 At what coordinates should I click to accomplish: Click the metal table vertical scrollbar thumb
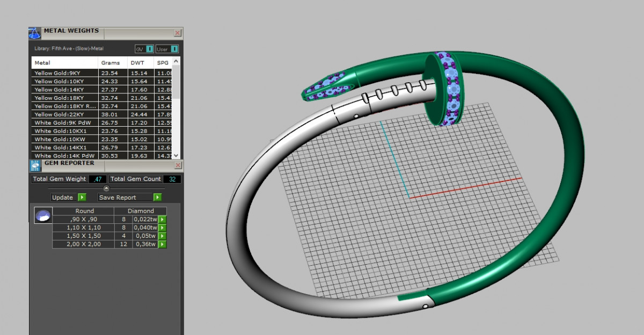point(177,81)
